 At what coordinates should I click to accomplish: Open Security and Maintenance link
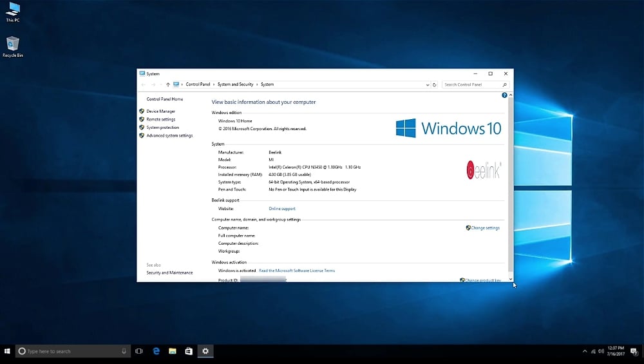coord(169,273)
